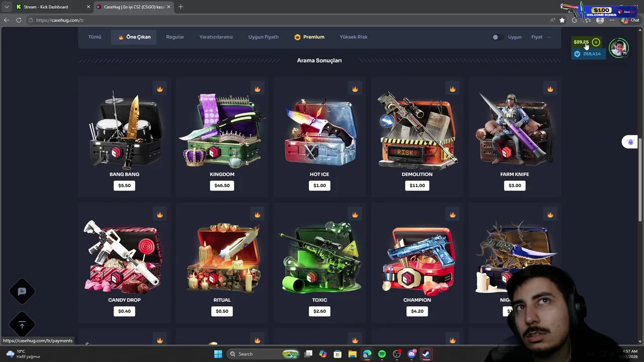The width and height of the screenshot is (644, 362).
Task: Open the site chat bubble button
Action: tap(22, 291)
